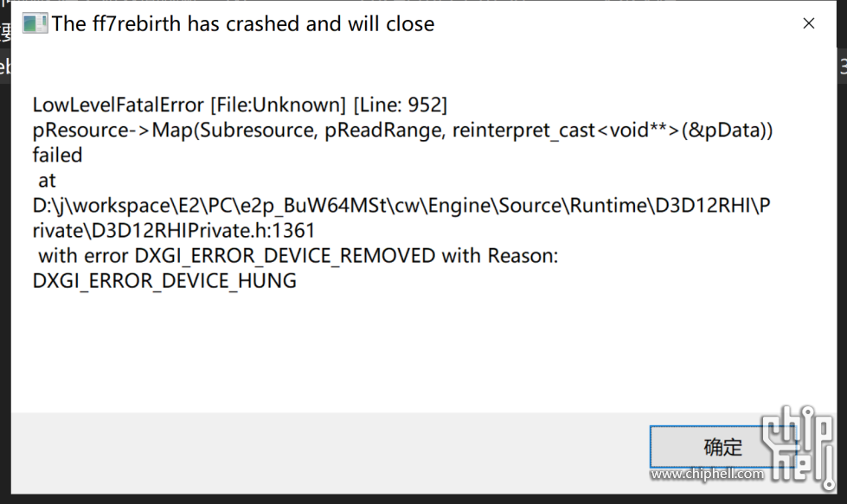This screenshot has height=504, width=847.
Task: Click the word 'failed' in the message
Action: (x=57, y=156)
